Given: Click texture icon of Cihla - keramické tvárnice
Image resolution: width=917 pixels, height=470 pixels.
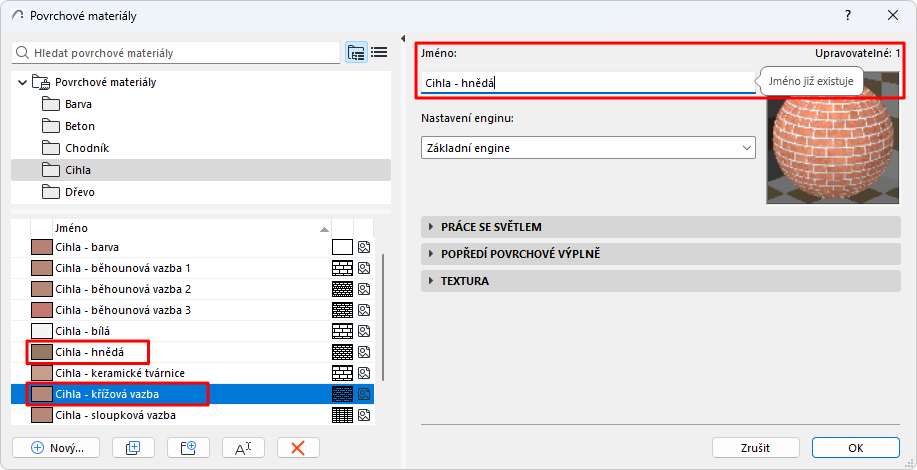Looking at the screenshot, I should (365, 373).
